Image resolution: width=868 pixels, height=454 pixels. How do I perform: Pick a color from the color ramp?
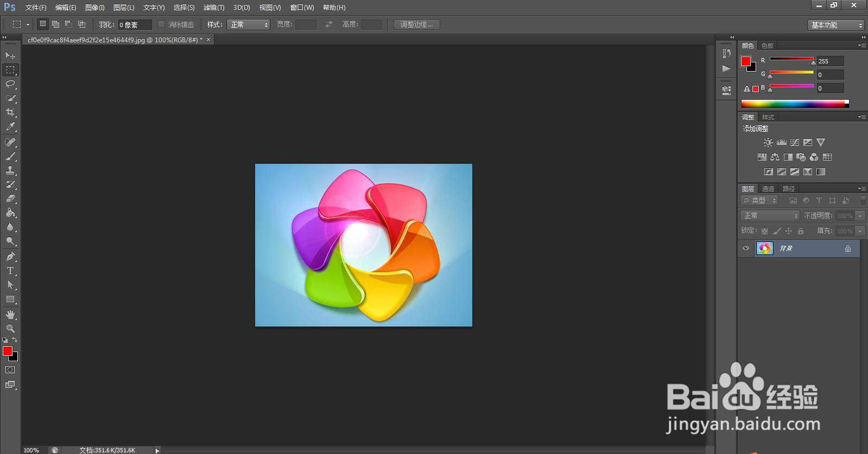point(795,104)
